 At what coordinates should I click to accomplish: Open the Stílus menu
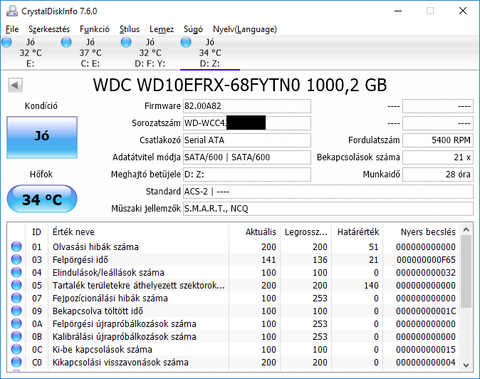tap(129, 29)
